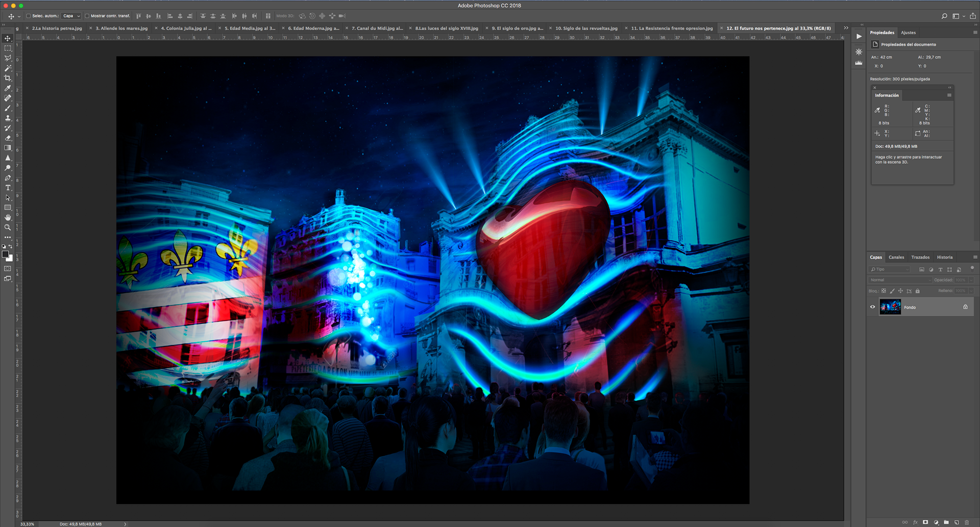The image size is (980, 527).
Task: Select the Dodge tool
Action: click(8, 168)
